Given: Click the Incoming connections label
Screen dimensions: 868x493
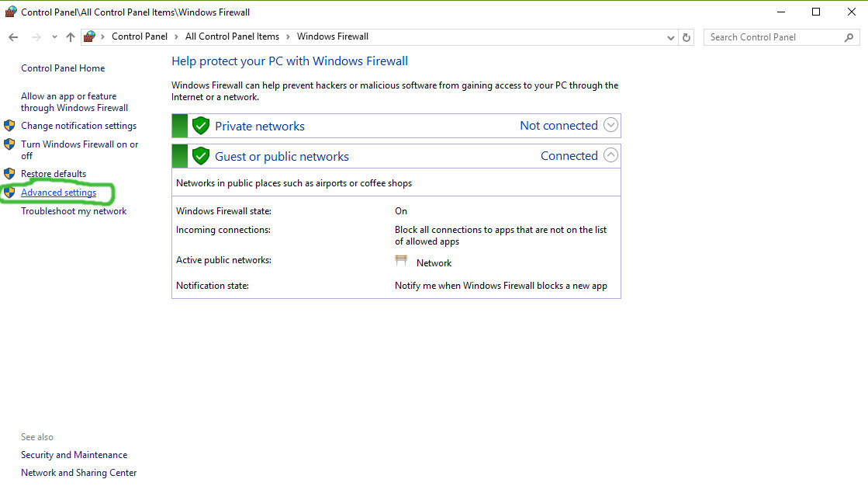Looking at the screenshot, I should (x=223, y=230).
